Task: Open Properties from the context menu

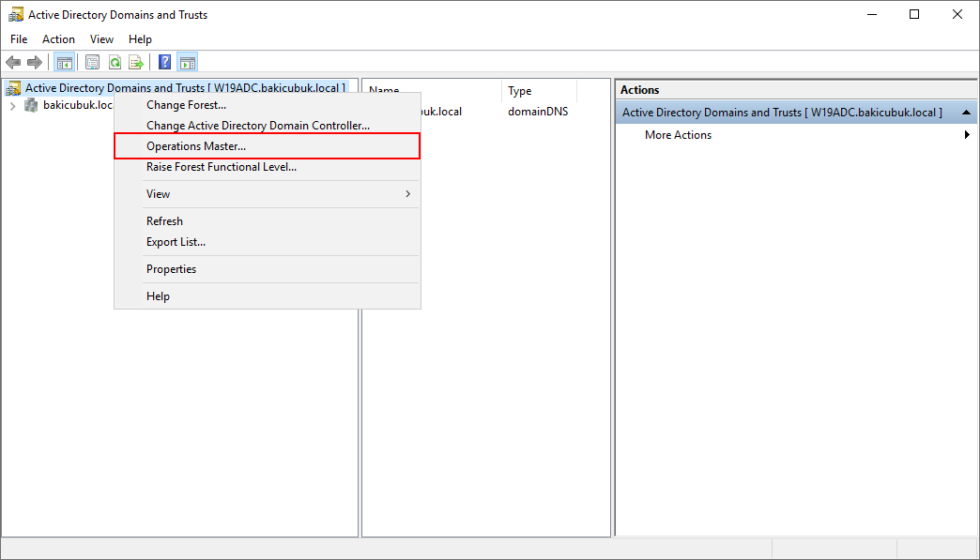Action: click(268, 269)
